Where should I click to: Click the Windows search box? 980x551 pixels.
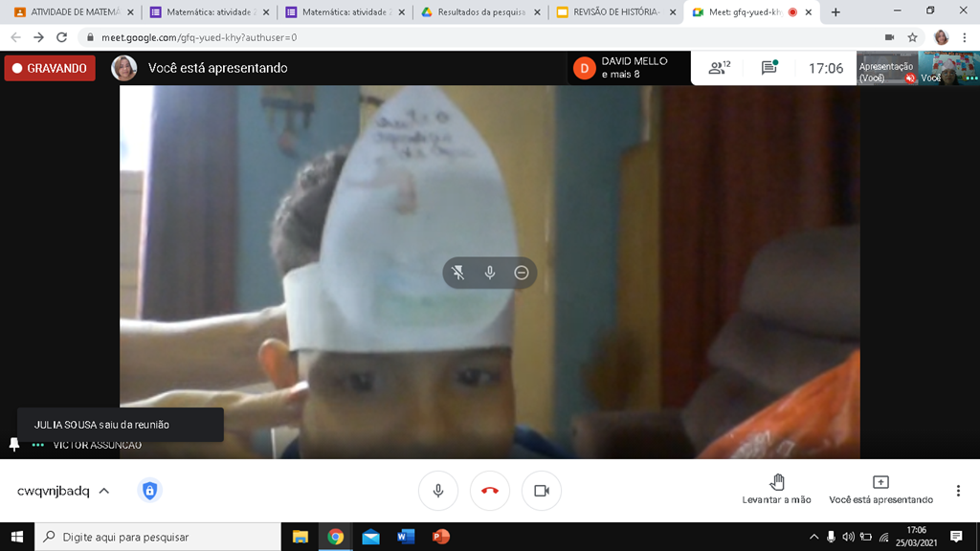coord(158,537)
